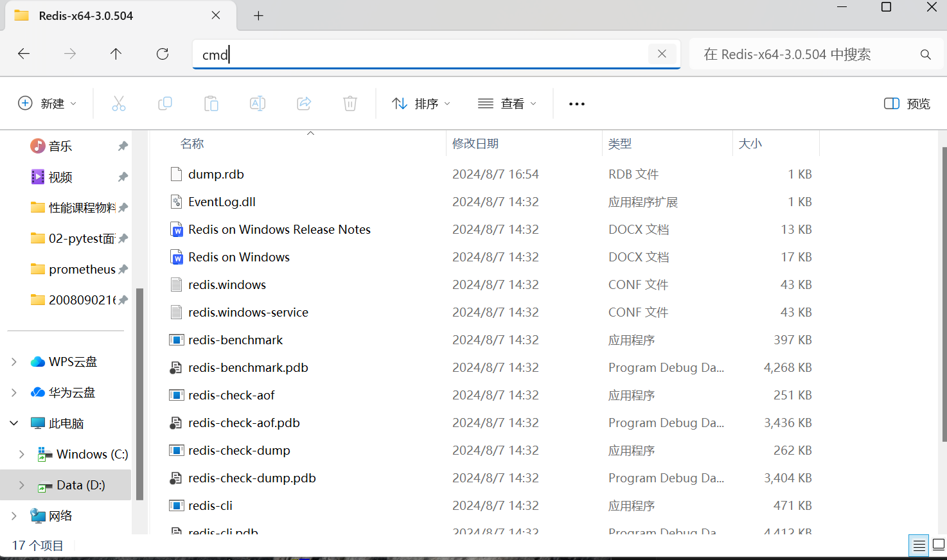Open 视频 in the sidebar
The height and width of the screenshot is (560, 947).
(x=60, y=177)
